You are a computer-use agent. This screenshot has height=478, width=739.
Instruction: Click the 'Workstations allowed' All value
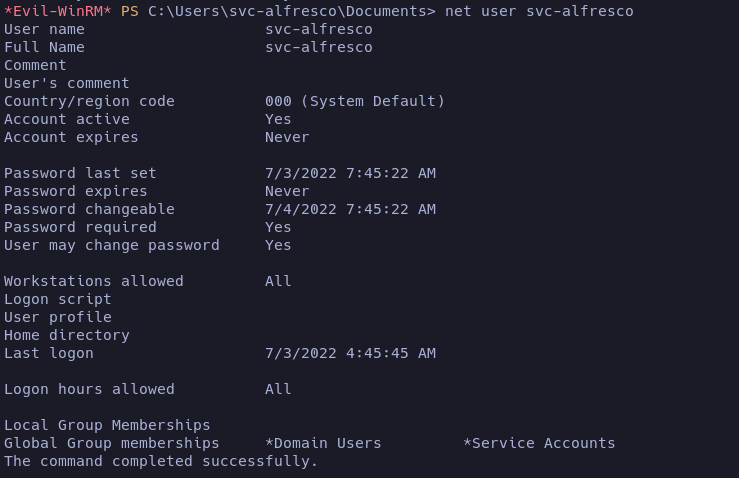278,281
